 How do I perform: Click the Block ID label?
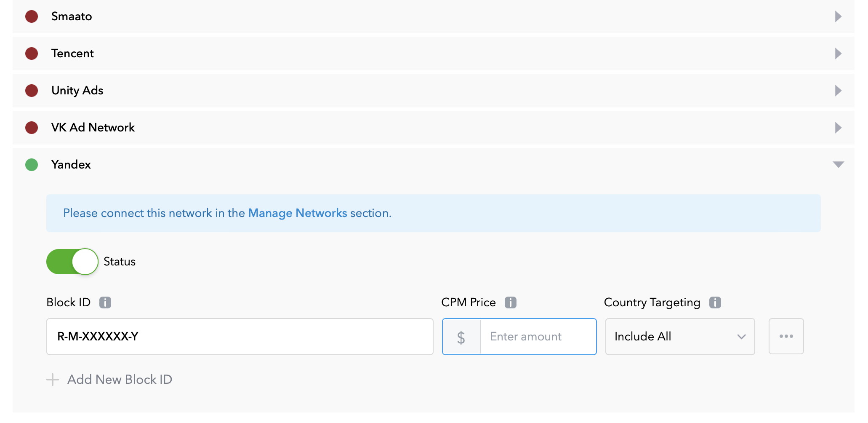(69, 303)
